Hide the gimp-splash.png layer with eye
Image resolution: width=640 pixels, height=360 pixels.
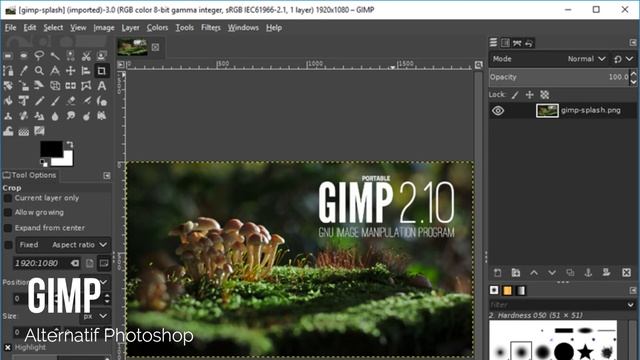point(498,111)
